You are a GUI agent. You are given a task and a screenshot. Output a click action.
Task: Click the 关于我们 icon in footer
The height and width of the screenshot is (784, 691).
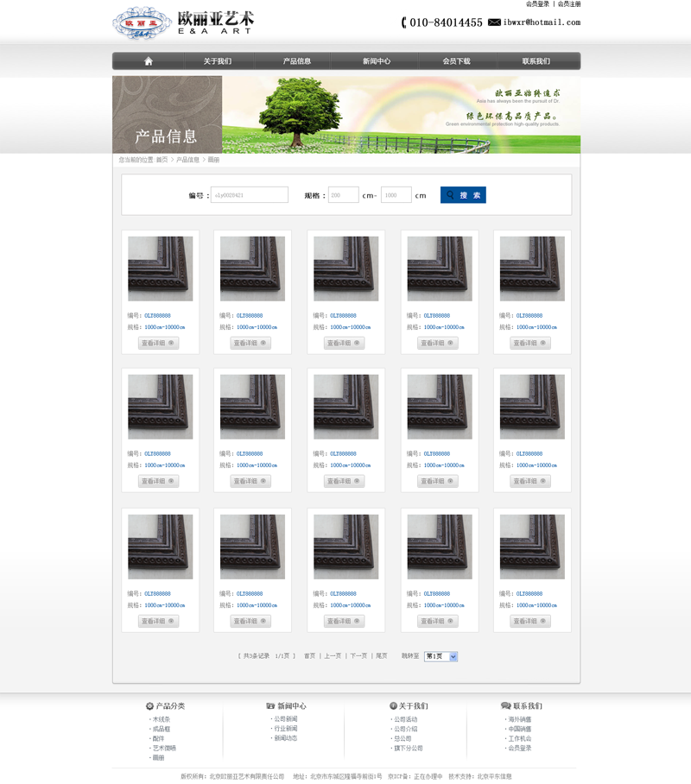(393, 706)
